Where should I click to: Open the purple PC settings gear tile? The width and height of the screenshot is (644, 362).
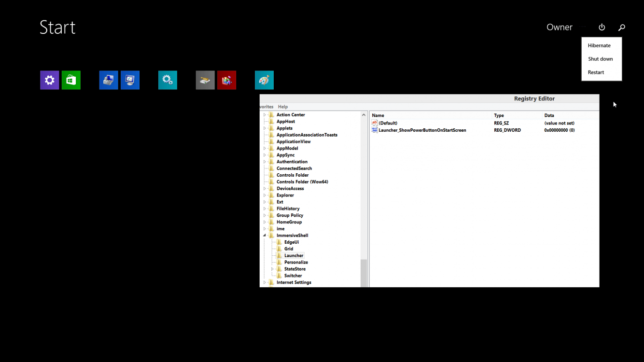(x=50, y=80)
